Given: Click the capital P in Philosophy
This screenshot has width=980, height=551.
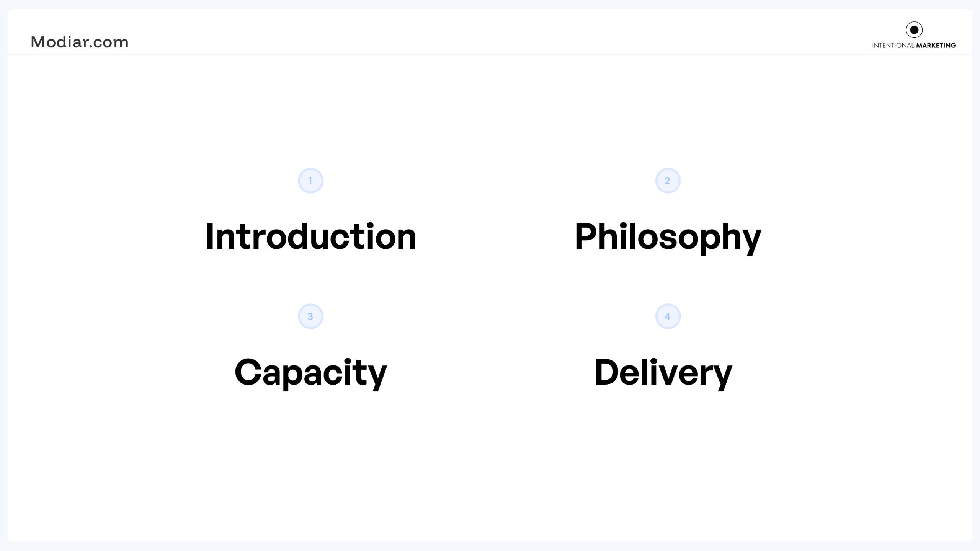Looking at the screenshot, I should click(x=587, y=236).
